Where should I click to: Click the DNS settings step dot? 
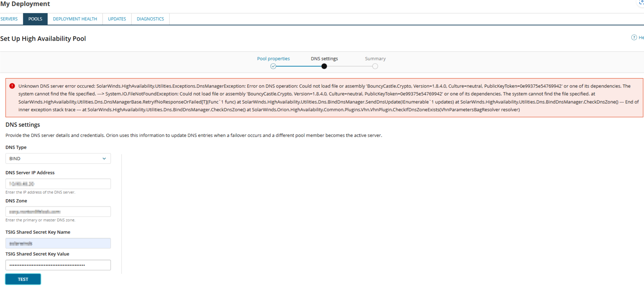click(324, 66)
